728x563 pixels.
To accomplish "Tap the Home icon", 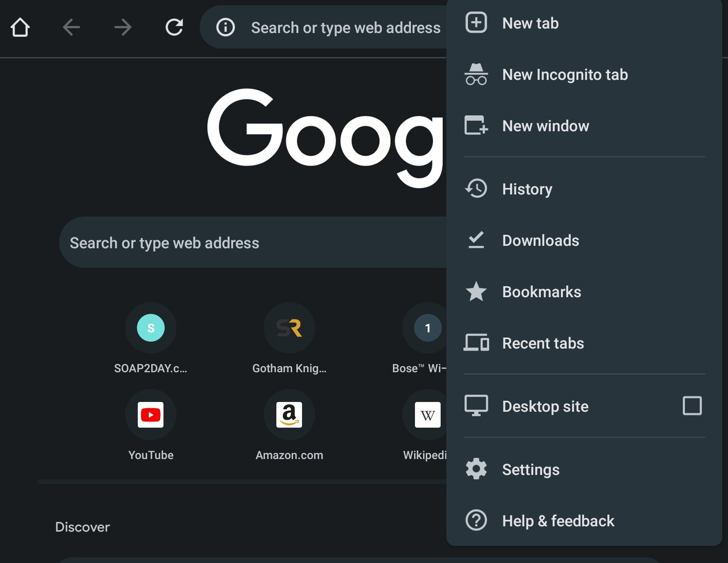I will 20,27.
